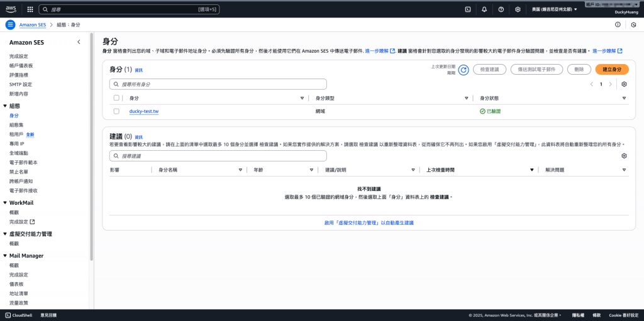Grab the sidebar vertical scrollbar
Viewport: 644px width, 321px height.
(92, 146)
